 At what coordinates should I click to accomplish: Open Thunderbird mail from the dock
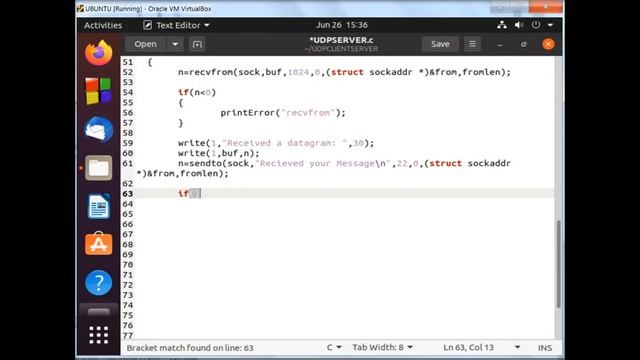pos(98,129)
